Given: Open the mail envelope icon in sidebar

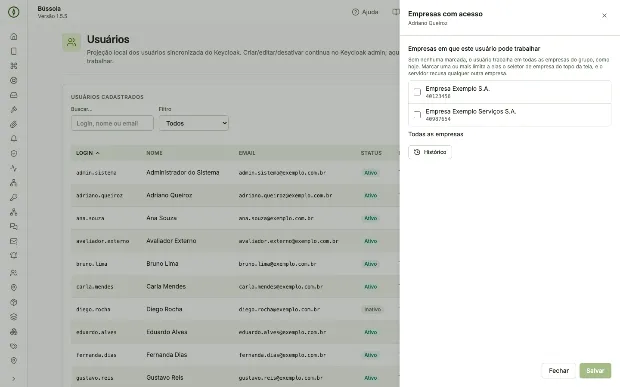Looking at the screenshot, I should point(14,241).
